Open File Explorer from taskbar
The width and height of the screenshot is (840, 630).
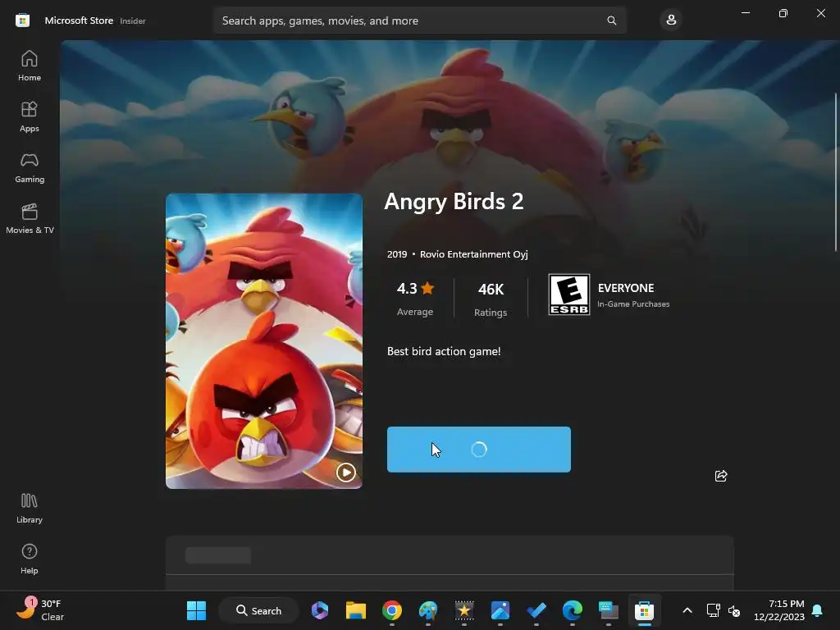pyautogui.click(x=356, y=610)
